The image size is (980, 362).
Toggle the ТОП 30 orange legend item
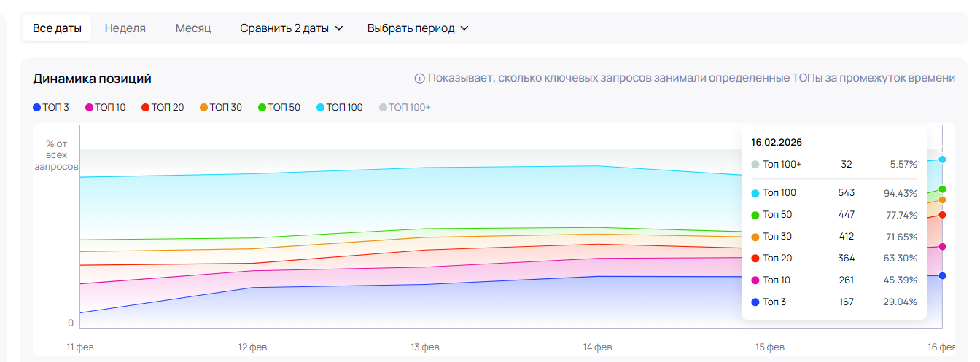221,108
